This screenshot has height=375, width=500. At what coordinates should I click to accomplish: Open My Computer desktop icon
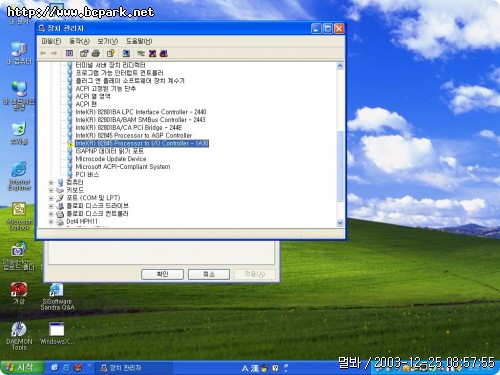pyautogui.click(x=19, y=53)
